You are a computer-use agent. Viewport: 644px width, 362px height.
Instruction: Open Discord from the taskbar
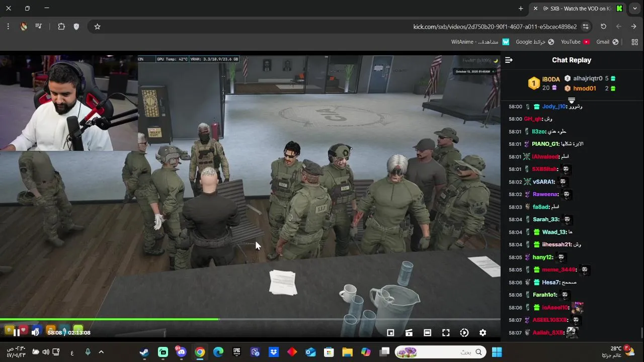coord(181,352)
